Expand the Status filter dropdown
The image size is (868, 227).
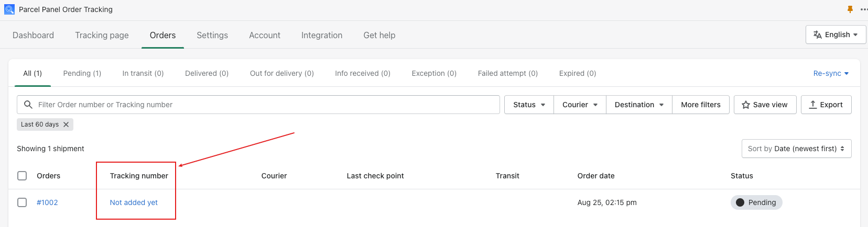(529, 105)
